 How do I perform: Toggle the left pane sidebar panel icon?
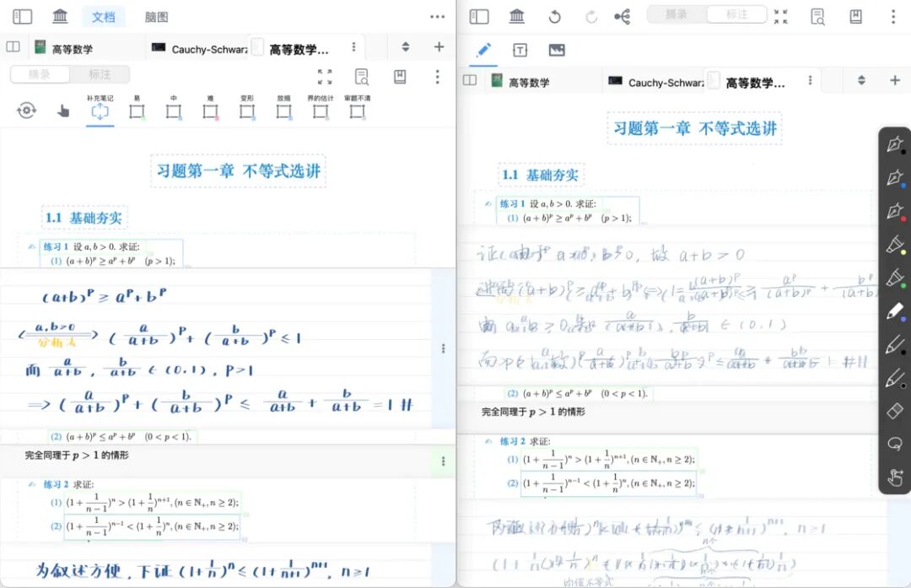tap(22, 16)
